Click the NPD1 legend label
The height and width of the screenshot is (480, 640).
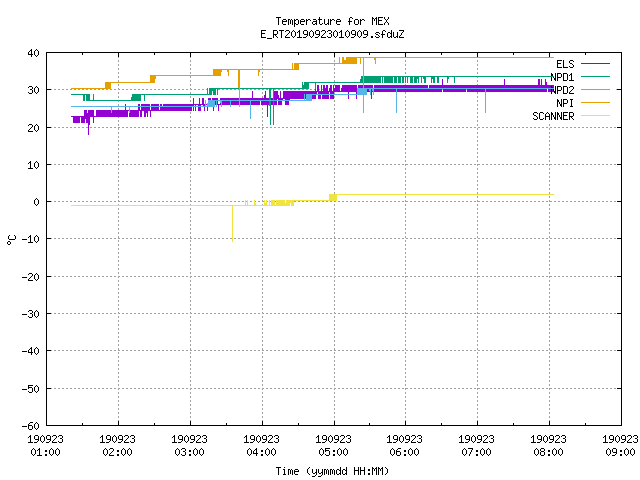coord(562,77)
